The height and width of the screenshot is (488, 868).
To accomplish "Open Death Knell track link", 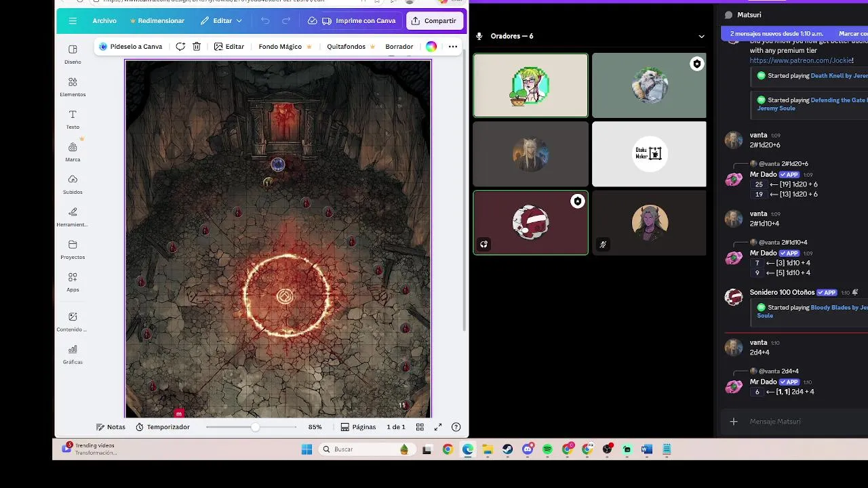I will (839, 76).
